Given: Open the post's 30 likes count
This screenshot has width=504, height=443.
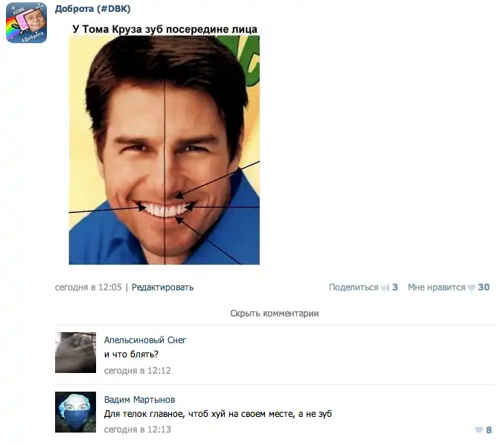Looking at the screenshot, I should coord(484,287).
